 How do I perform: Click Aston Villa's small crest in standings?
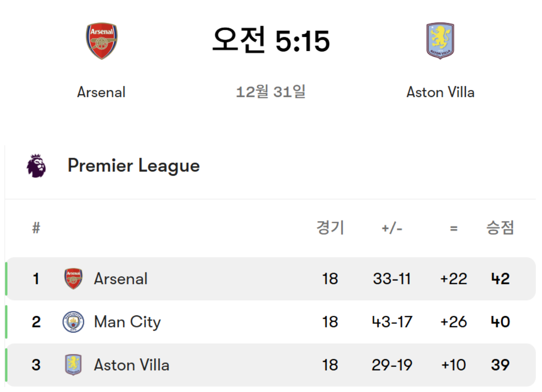click(x=73, y=365)
